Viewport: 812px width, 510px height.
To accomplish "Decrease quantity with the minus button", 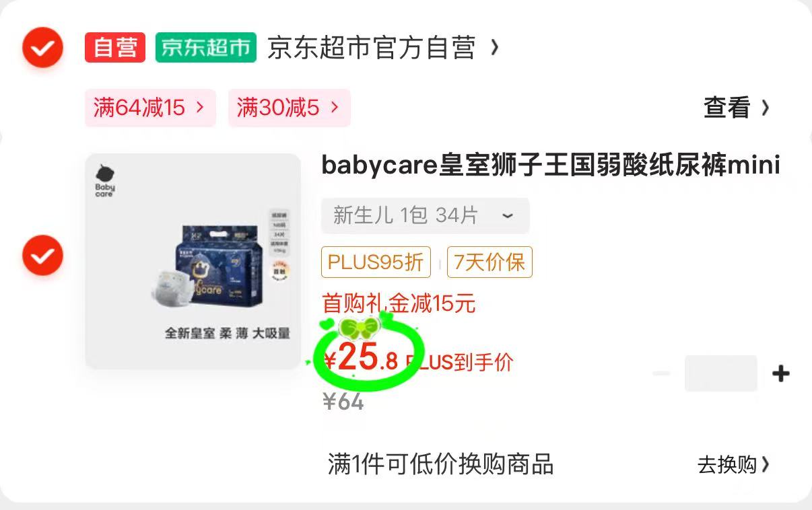I will coord(662,373).
